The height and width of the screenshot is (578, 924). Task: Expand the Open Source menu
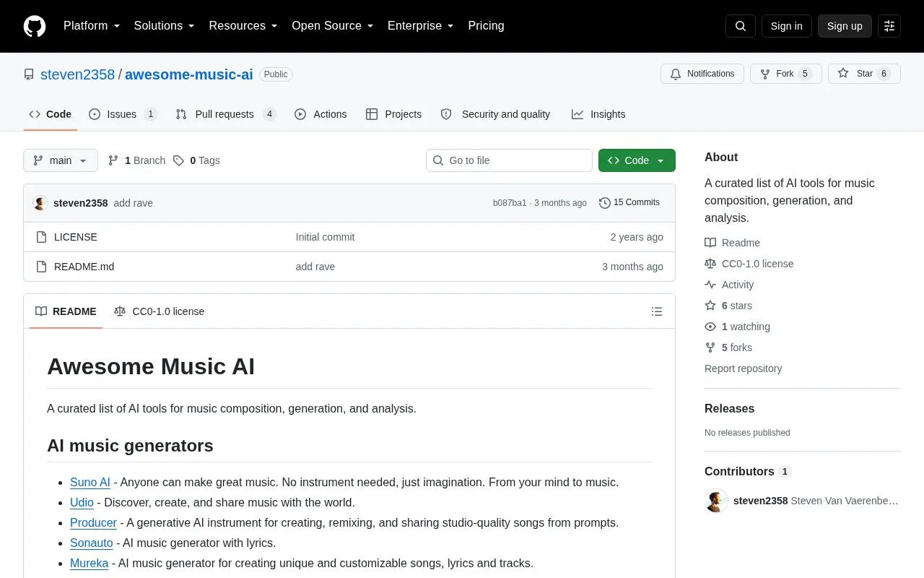pos(333,26)
